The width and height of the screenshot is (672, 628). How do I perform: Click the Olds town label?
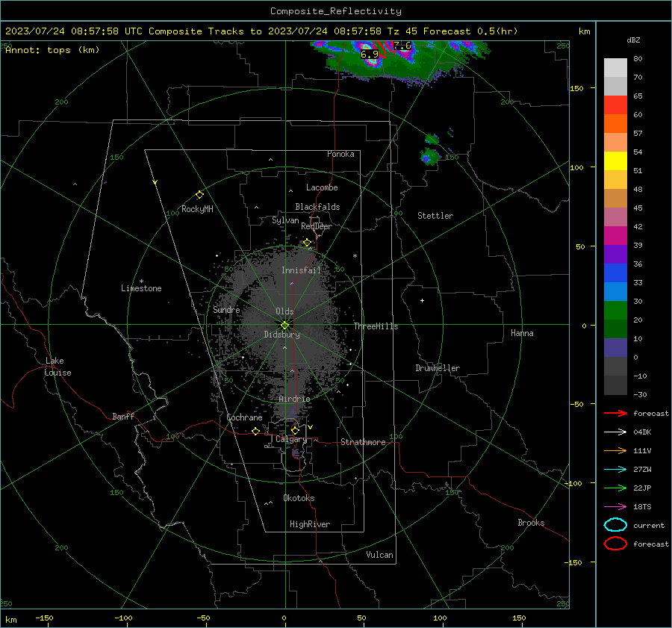[284, 311]
